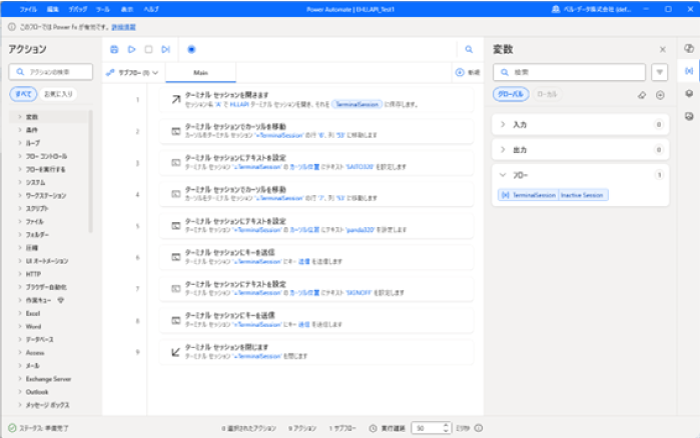
Task: Select the すべて actions filter
Action: click(x=23, y=93)
